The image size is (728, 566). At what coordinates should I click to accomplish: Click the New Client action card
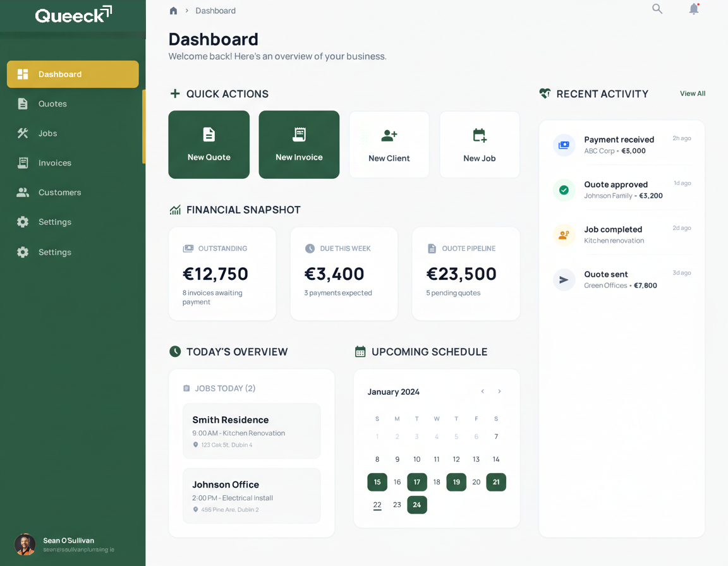389,144
